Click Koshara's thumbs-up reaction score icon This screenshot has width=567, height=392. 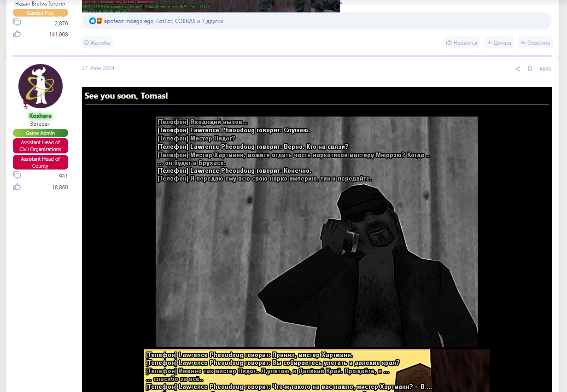(17, 187)
